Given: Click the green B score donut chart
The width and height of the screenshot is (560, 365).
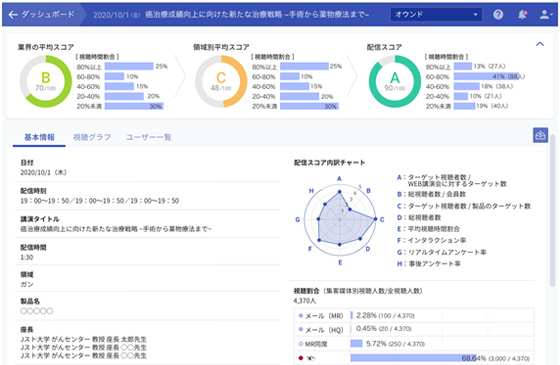Looking at the screenshot, I should (x=46, y=81).
